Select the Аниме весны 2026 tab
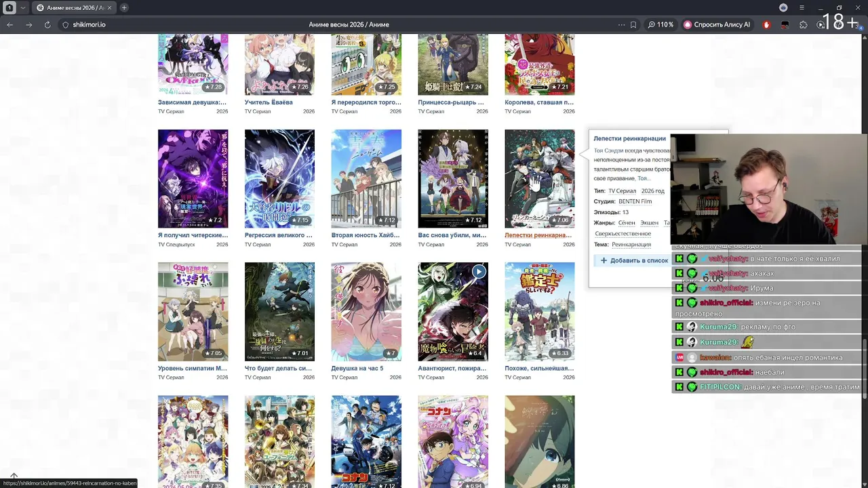 [x=74, y=7]
